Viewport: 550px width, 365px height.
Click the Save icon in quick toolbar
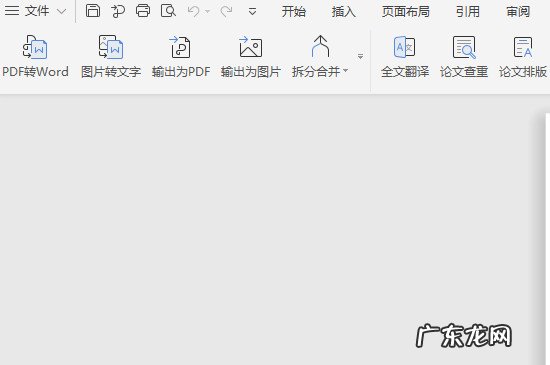(x=93, y=11)
